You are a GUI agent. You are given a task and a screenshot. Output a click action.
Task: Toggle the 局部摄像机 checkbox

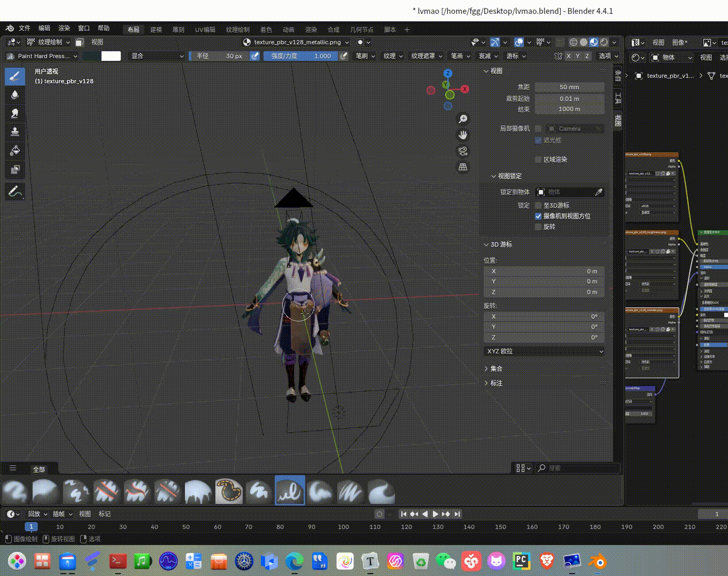(538, 129)
